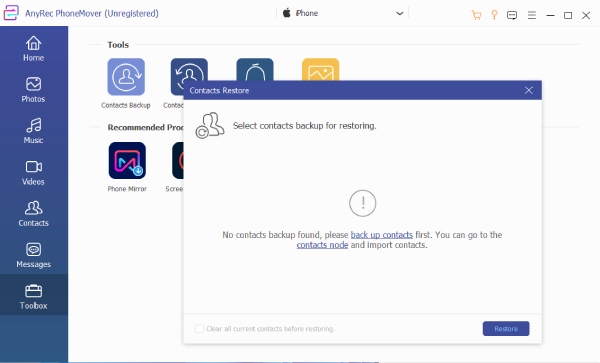Follow the 'contacts node' link

(322, 245)
